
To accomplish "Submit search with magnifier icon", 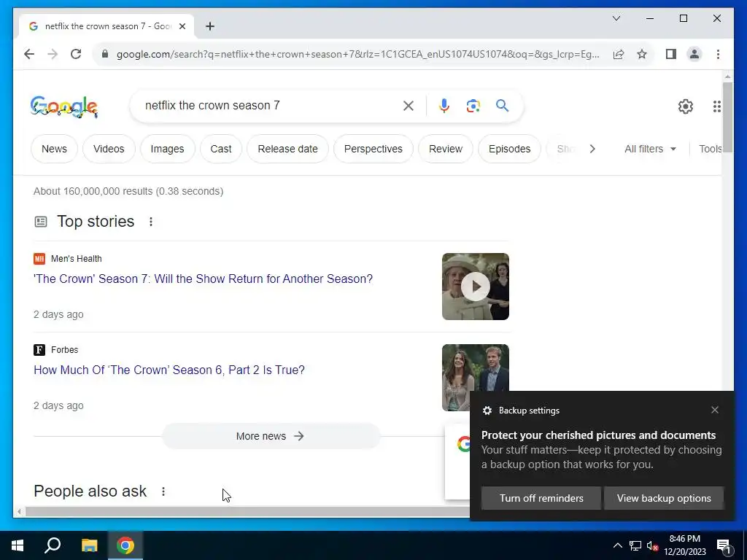I will pos(502,106).
